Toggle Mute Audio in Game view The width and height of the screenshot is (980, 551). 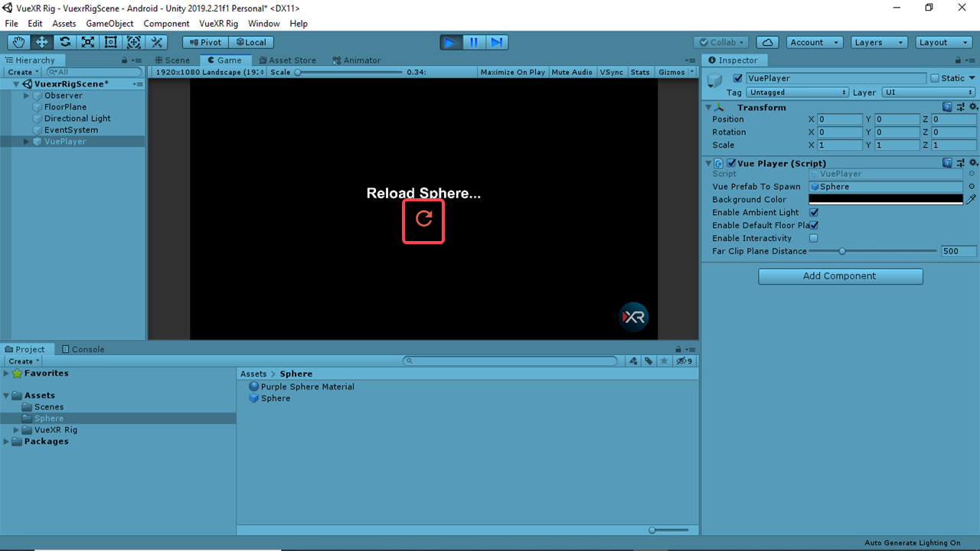pyautogui.click(x=572, y=72)
